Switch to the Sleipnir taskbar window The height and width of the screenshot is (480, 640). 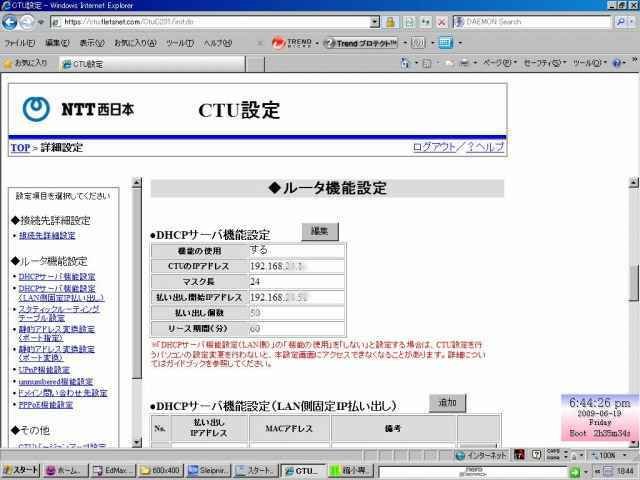tap(209, 471)
